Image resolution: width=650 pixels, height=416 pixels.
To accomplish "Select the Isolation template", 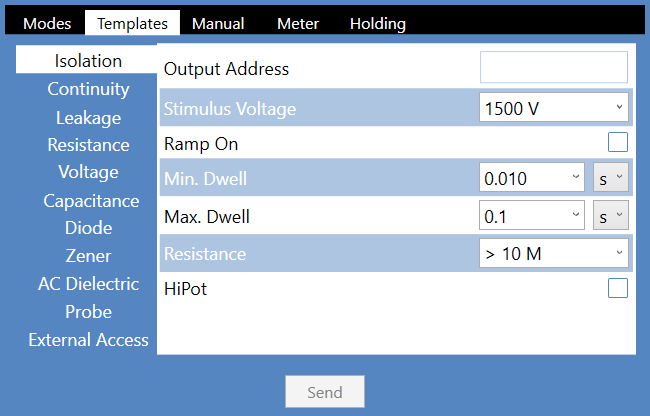I will (86, 60).
